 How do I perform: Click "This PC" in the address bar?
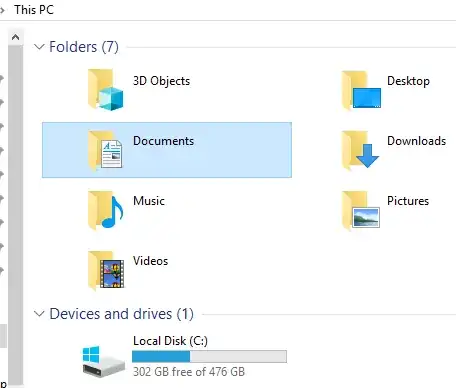tap(34, 10)
